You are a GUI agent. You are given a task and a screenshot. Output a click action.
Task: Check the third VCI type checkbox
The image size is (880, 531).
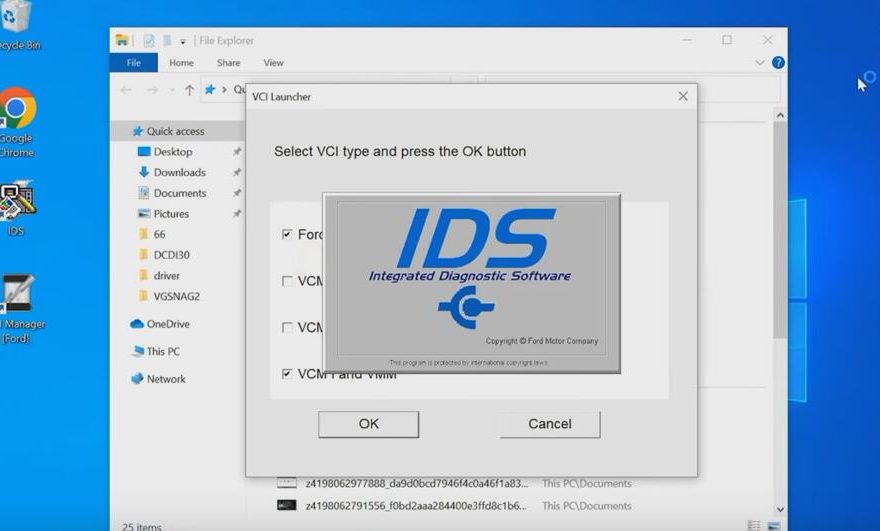287,327
